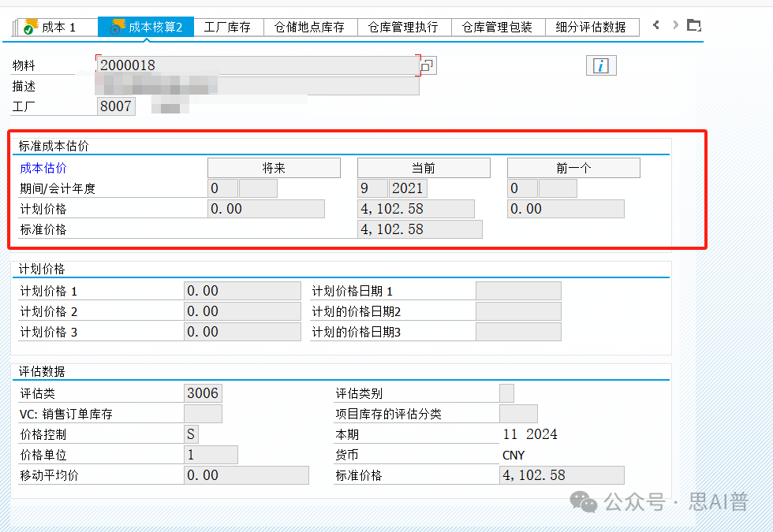Focus the 计划价格 1 input field
The image size is (773, 532).
pyautogui.click(x=242, y=291)
